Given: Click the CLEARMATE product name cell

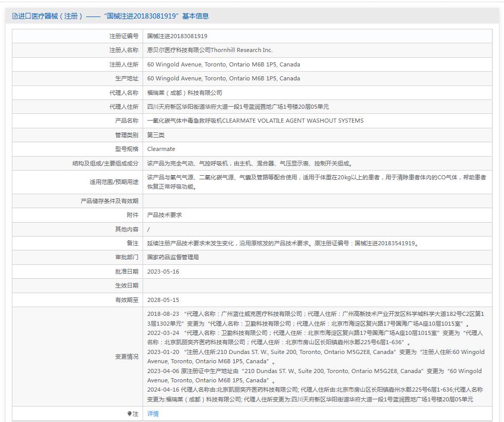Looking at the screenshot, I should tap(256, 121).
